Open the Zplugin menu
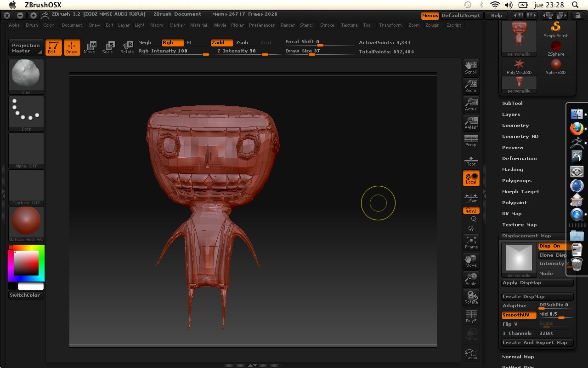588x368 pixels. click(x=433, y=25)
